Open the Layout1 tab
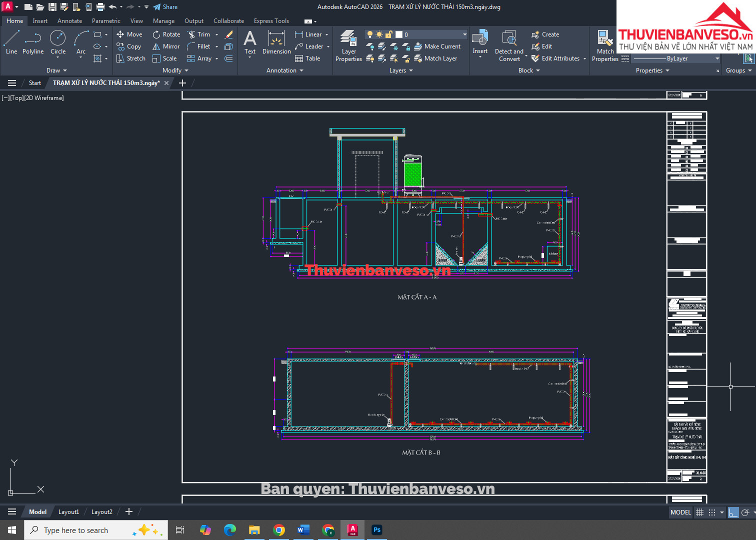Screen dimensions: 756x540 click(x=68, y=511)
